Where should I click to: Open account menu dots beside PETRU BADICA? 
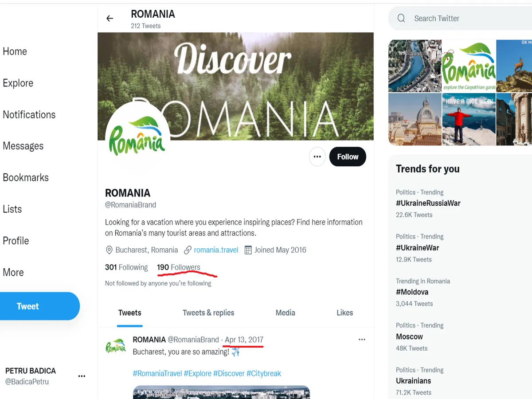(x=82, y=376)
